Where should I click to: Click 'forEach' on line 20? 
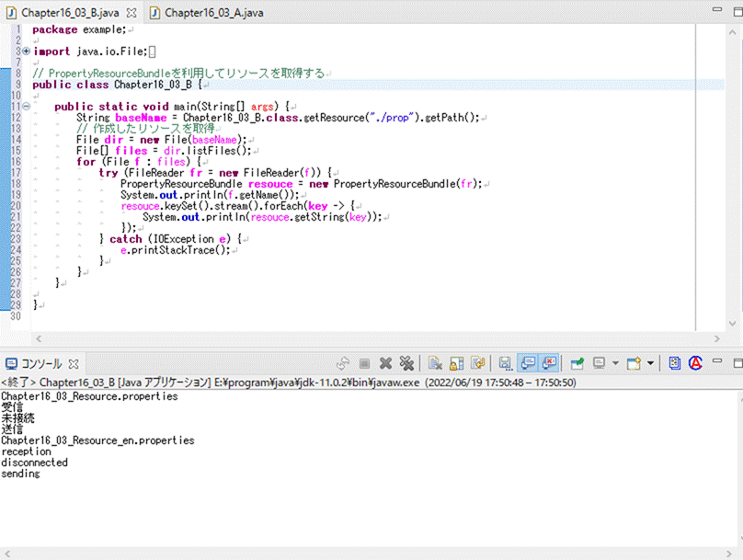tap(283, 206)
